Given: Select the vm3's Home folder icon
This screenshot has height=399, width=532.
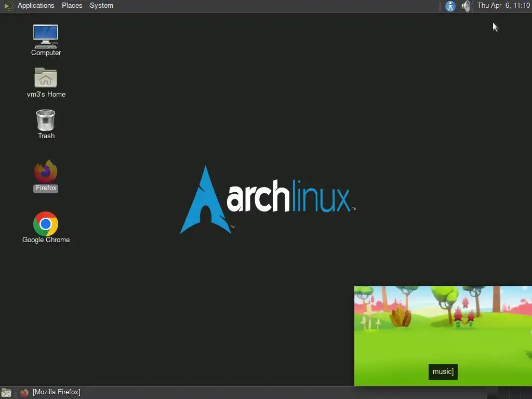Looking at the screenshot, I should (x=46, y=78).
